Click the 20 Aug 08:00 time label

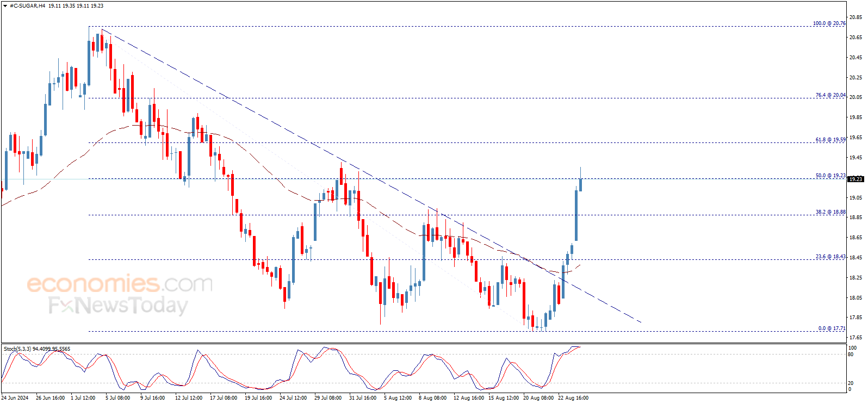point(538,398)
